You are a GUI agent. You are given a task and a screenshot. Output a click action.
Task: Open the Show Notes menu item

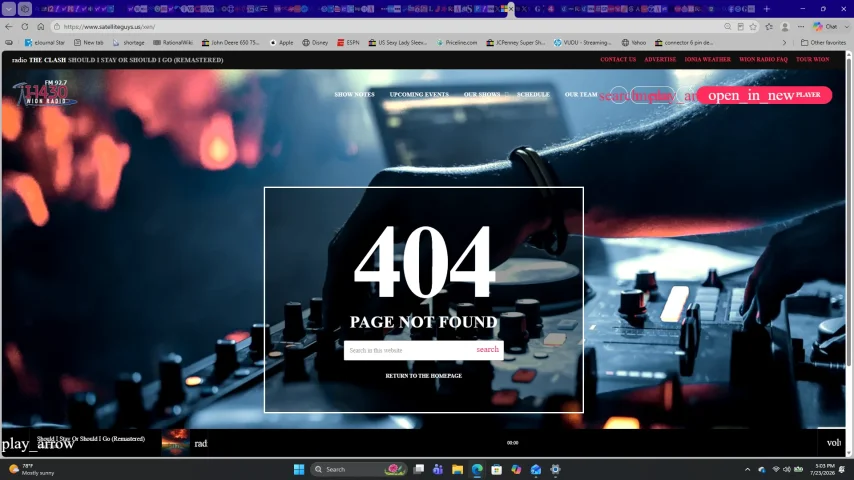[x=354, y=94]
